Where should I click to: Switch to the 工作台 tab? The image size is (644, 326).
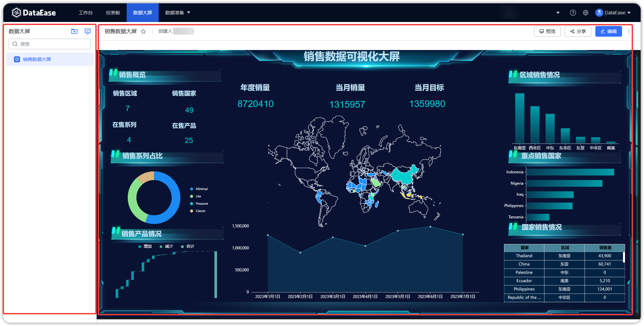point(86,12)
